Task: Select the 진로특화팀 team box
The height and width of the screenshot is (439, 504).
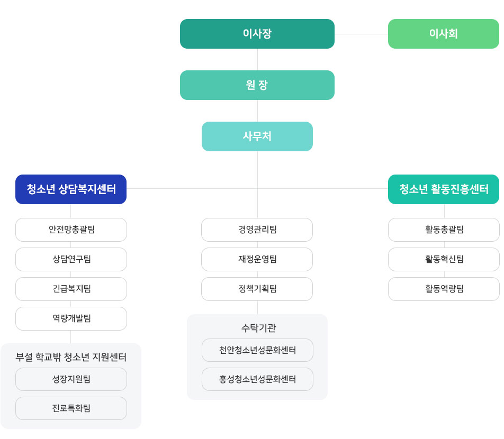Action: (71, 408)
